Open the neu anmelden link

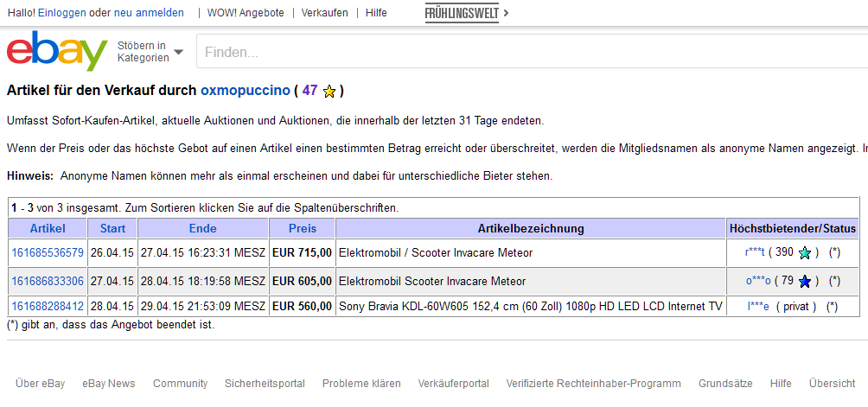pos(149,13)
